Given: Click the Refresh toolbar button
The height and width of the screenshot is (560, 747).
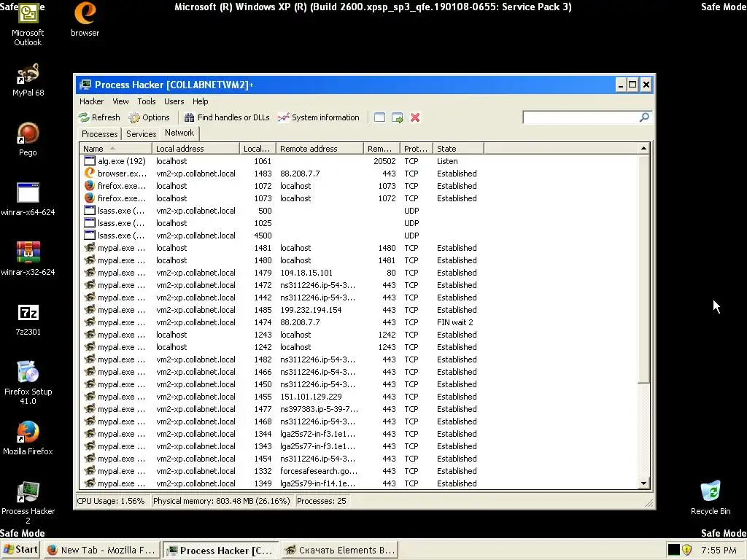Looking at the screenshot, I should [x=99, y=117].
